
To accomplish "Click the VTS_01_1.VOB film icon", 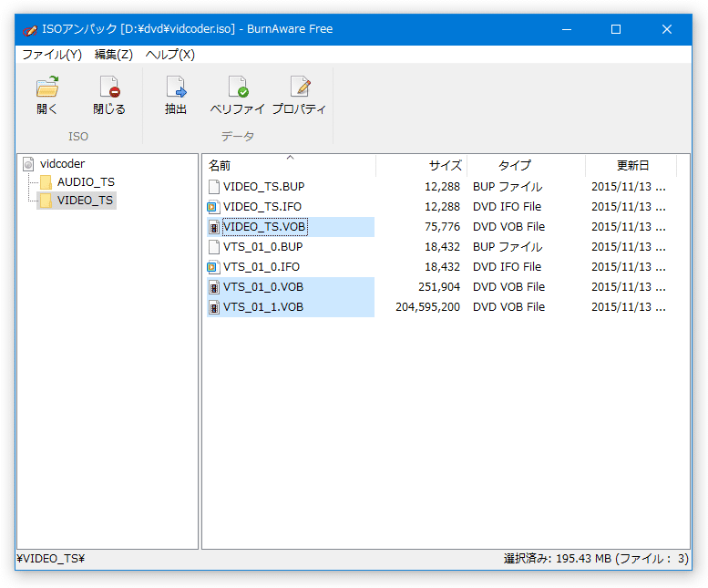I will coord(214,307).
